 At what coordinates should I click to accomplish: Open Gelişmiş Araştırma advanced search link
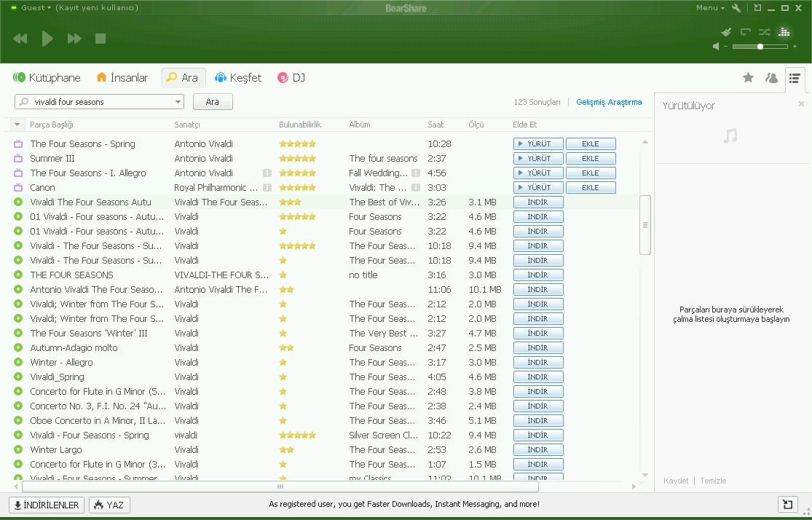pos(609,102)
